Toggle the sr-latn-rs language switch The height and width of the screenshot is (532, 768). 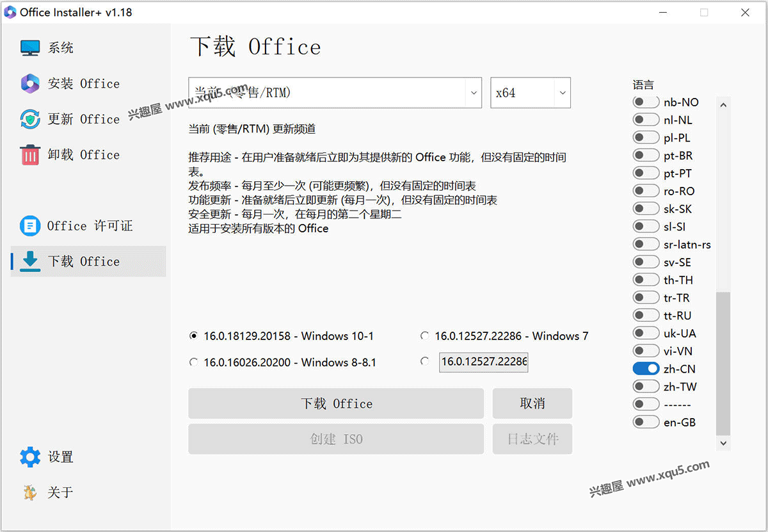click(x=646, y=245)
